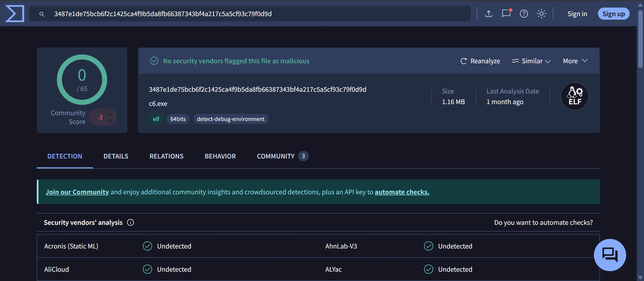Open the help question mark icon
The width and height of the screenshot is (644, 281).
tap(524, 14)
